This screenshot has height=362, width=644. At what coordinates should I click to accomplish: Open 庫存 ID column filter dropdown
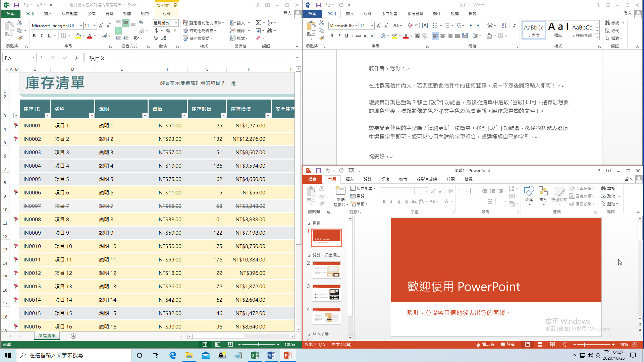(x=47, y=116)
